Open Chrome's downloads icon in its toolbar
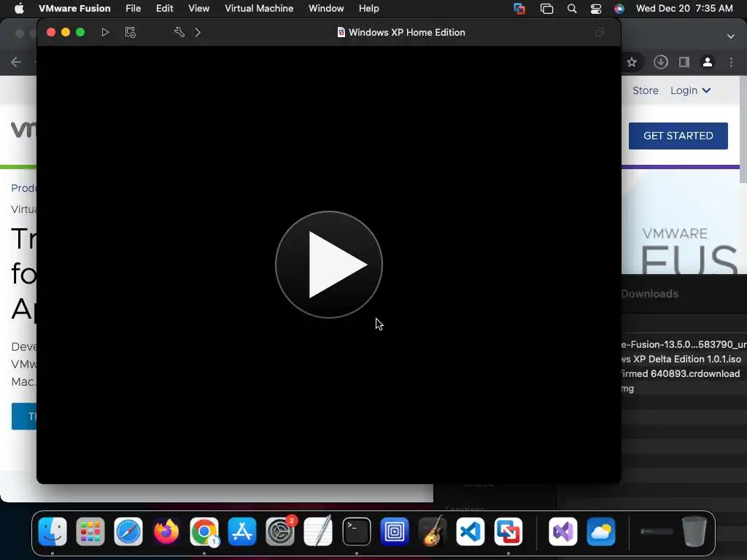The height and width of the screenshot is (560, 747). point(660,62)
